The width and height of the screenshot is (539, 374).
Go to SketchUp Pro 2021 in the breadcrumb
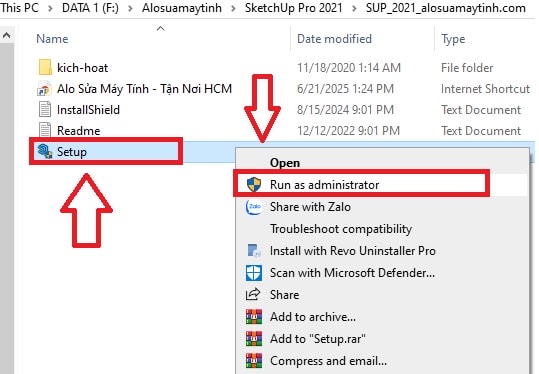[x=294, y=8]
